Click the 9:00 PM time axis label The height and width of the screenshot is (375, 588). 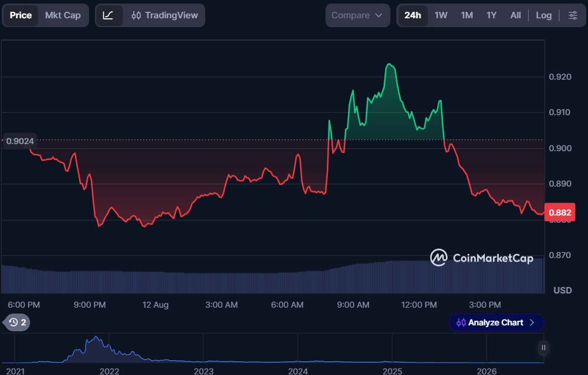90,305
